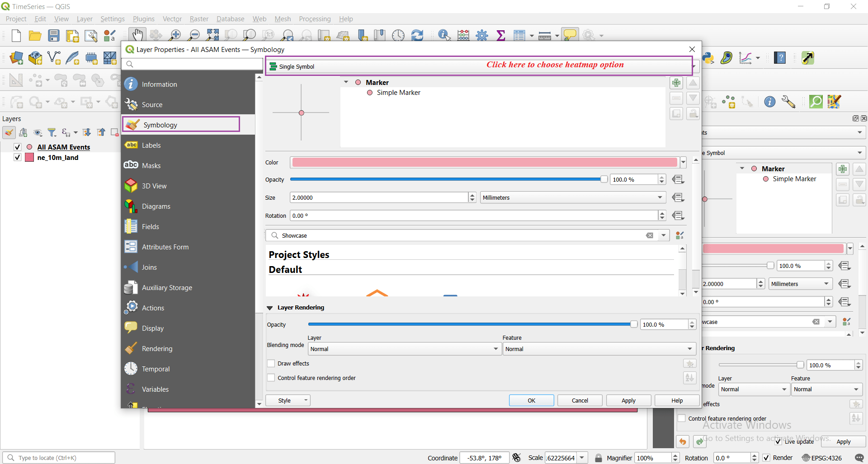Click the Apply button
The width and height of the screenshot is (868, 464).
coord(628,400)
